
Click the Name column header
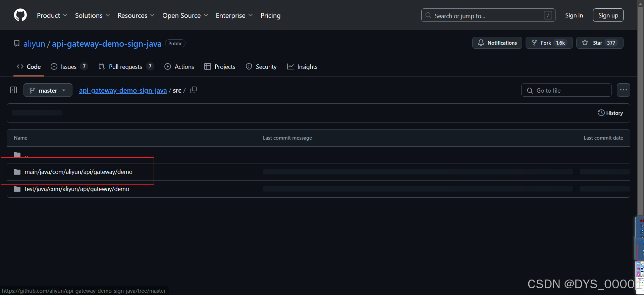[x=20, y=138]
